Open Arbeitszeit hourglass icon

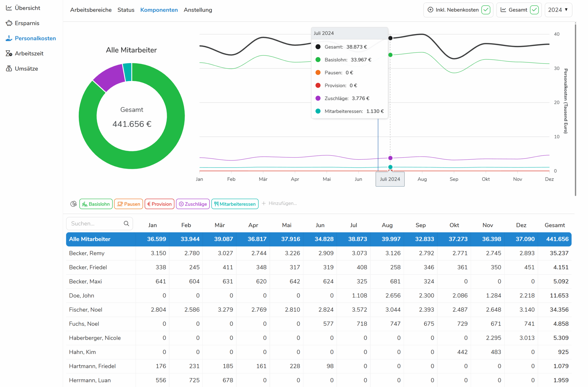9,53
